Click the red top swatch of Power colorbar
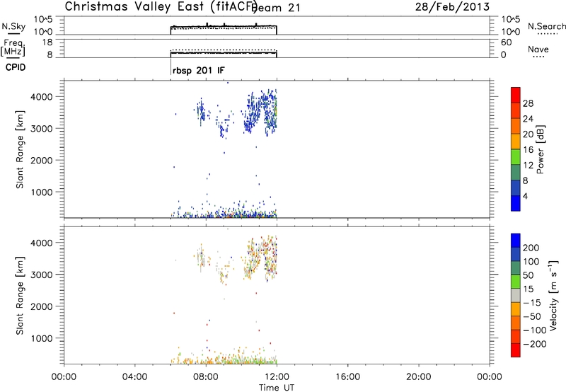This screenshot has width=566, height=392. 516,95
